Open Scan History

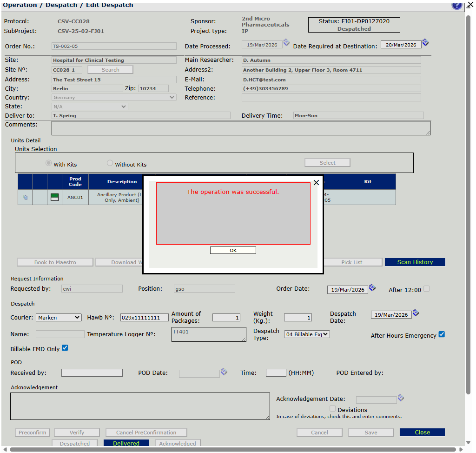point(415,262)
